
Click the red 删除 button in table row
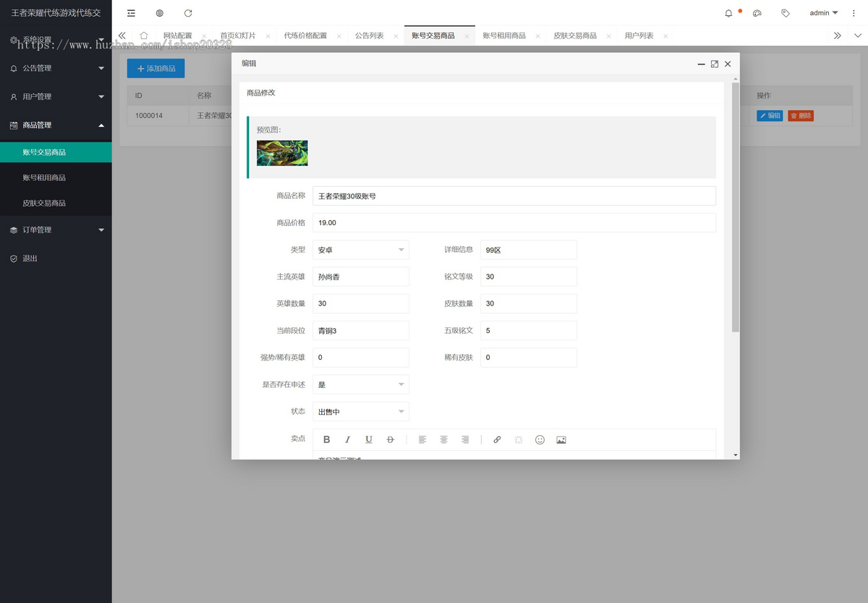[x=801, y=116]
